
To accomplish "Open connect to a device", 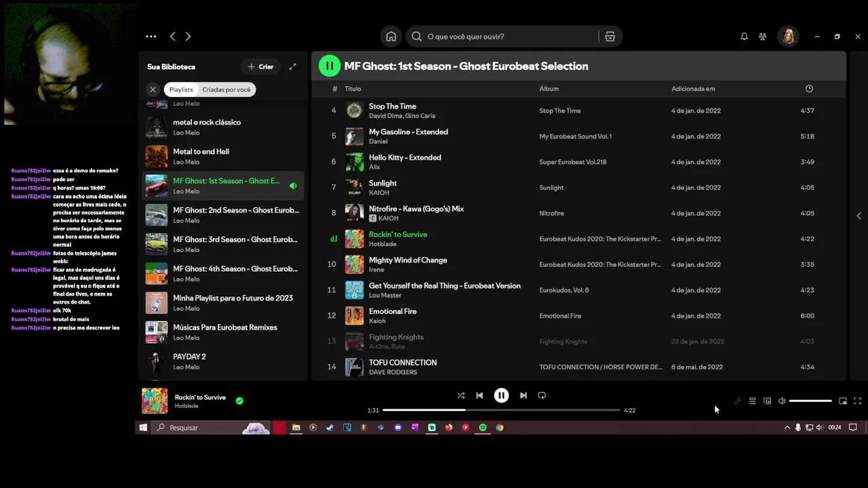I will [x=767, y=401].
